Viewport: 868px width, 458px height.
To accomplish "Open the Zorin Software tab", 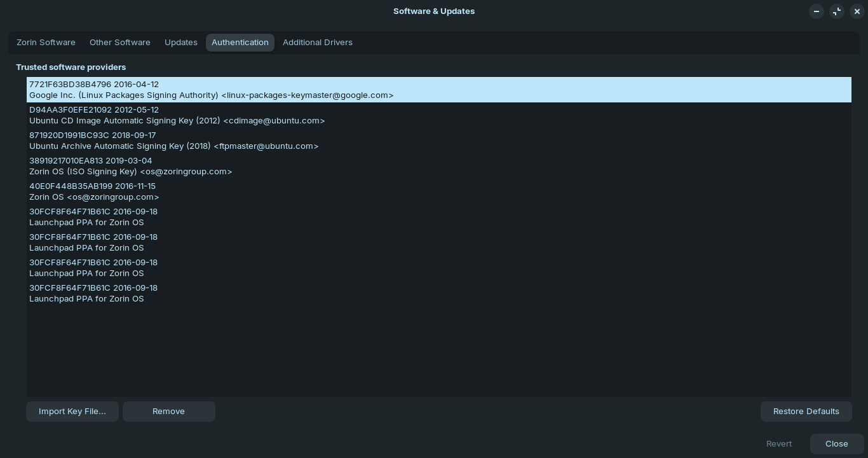I will pyautogui.click(x=46, y=43).
